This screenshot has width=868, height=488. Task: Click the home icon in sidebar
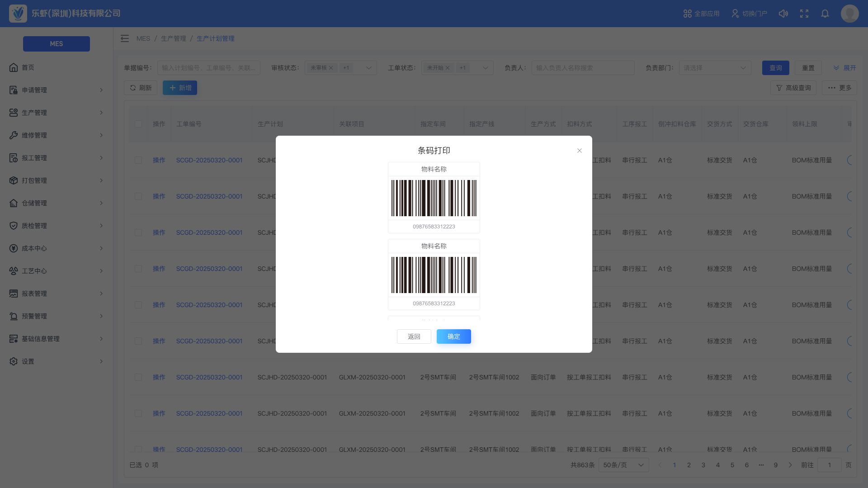coord(14,67)
